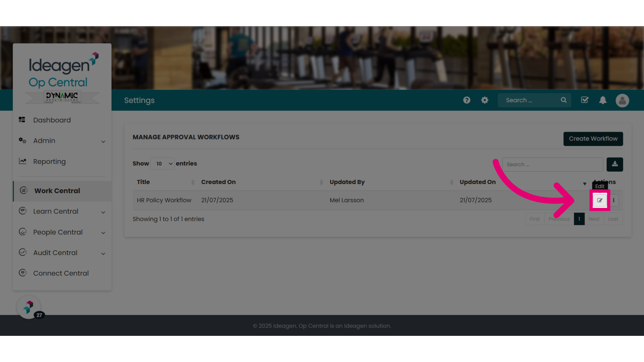The image size is (644, 362).
Task: Expand the Audit Central chevron
Action: pyautogui.click(x=103, y=254)
